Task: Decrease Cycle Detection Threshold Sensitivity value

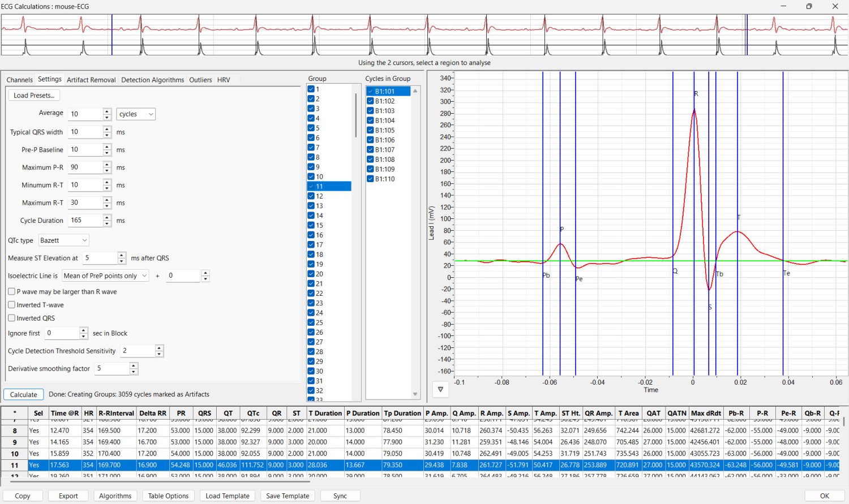Action: 159,354
